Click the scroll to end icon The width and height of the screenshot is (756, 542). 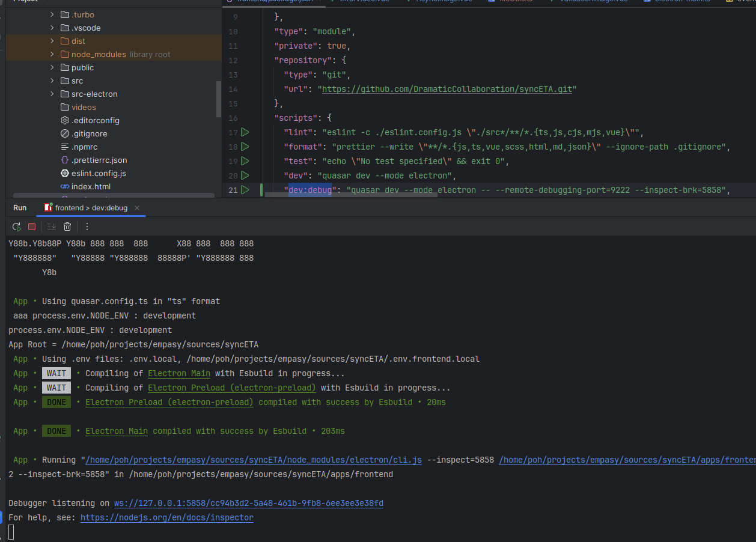(52, 227)
